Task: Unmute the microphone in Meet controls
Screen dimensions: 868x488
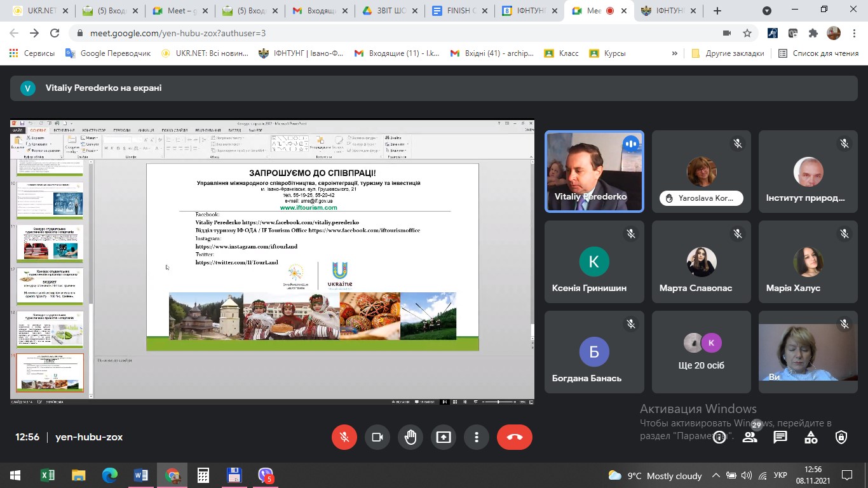Action: pos(344,437)
